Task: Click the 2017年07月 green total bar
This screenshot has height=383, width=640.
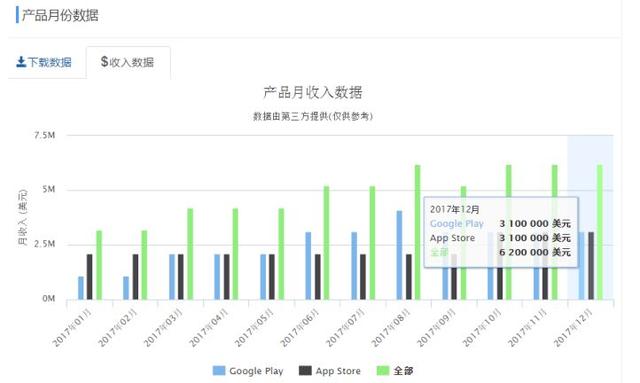Action: point(372,243)
